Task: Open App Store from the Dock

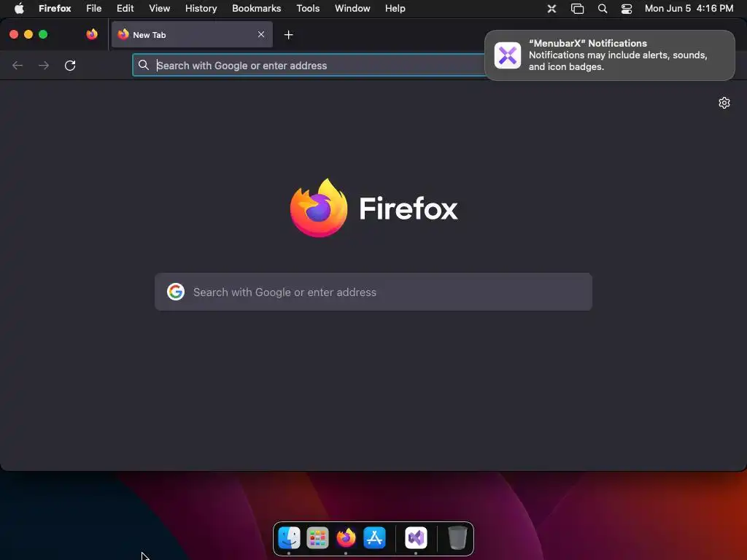Action: [374, 537]
